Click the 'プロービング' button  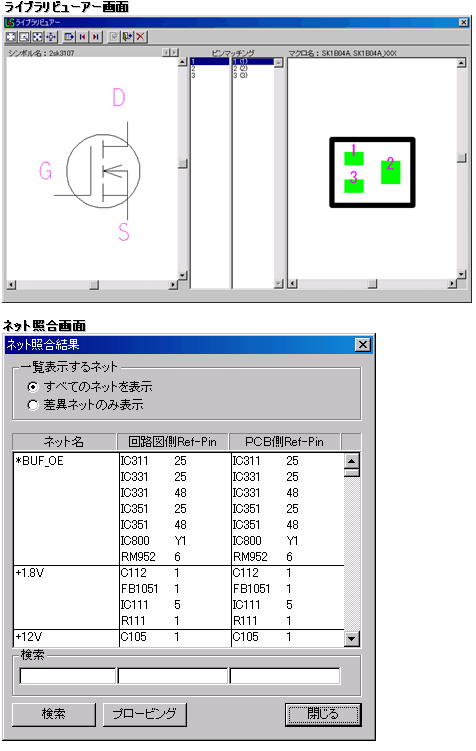click(145, 714)
